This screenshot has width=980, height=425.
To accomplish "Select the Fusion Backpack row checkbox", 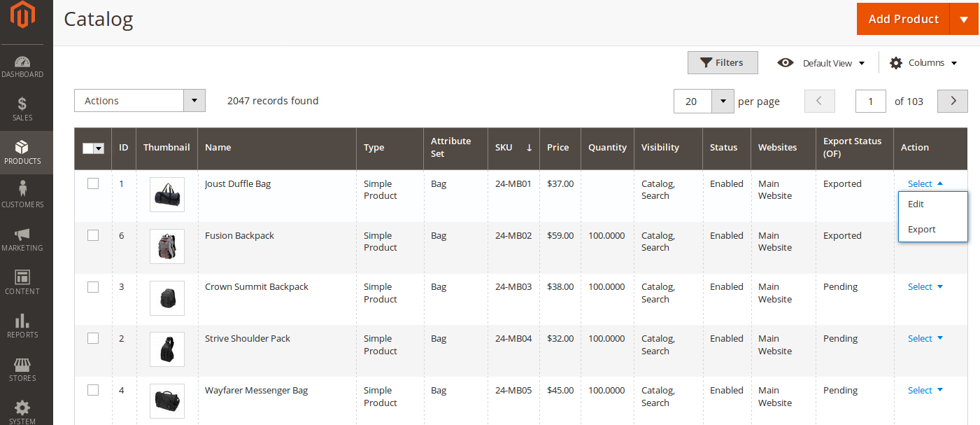I will tap(93, 235).
